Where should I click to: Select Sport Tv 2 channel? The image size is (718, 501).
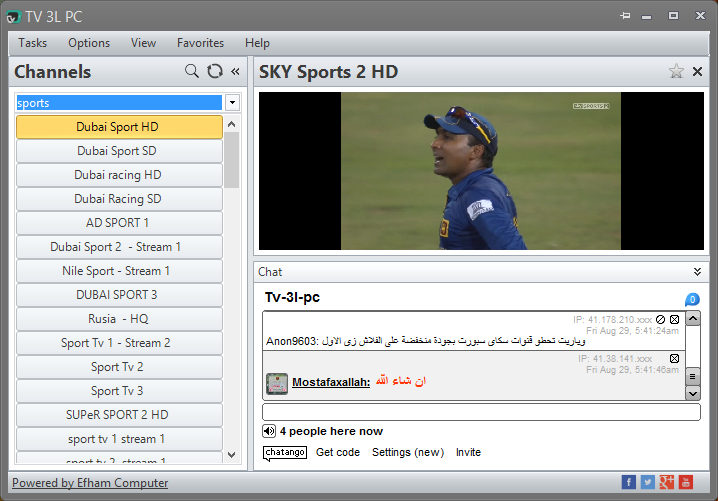click(x=119, y=367)
